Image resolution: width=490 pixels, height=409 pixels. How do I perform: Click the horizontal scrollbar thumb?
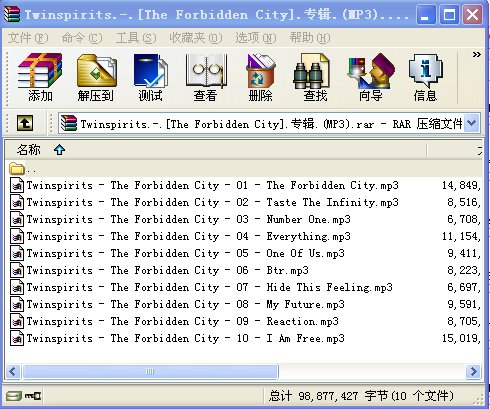(150, 371)
